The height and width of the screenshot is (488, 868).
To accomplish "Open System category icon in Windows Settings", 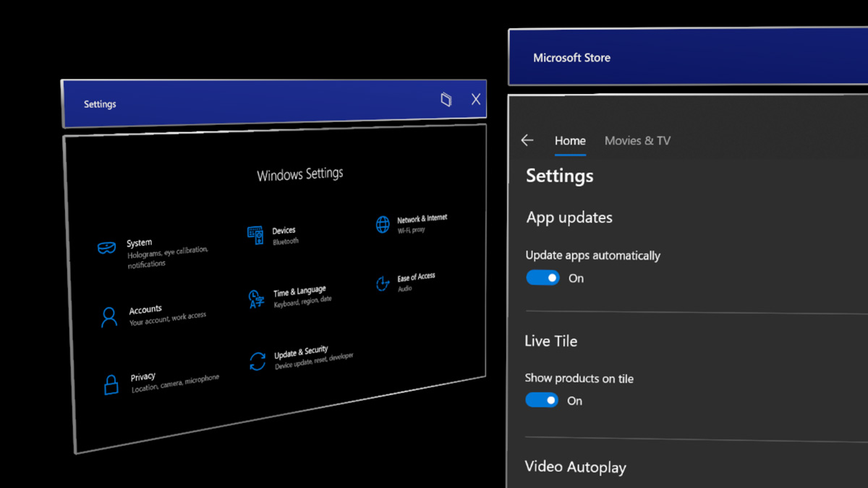I will pos(106,248).
